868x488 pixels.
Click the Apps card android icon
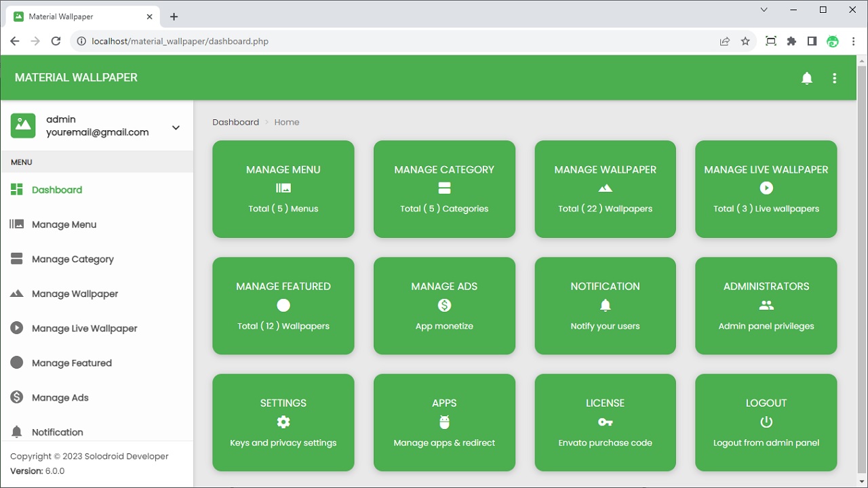click(x=444, y=422)
